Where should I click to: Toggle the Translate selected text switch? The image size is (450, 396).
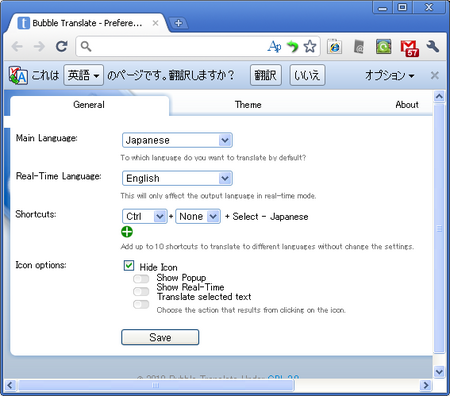tap(141, 304)
